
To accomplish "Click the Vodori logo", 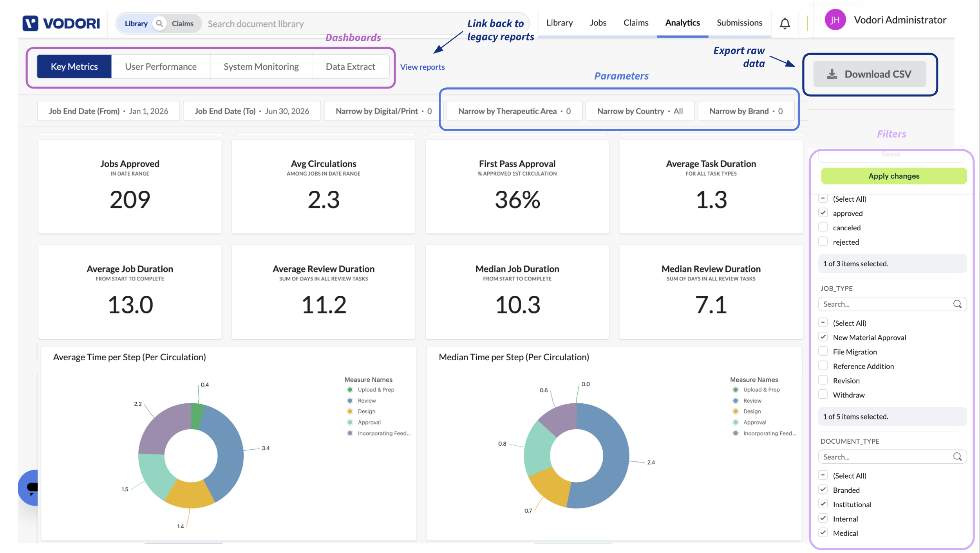I will click(x=61, y=23).
